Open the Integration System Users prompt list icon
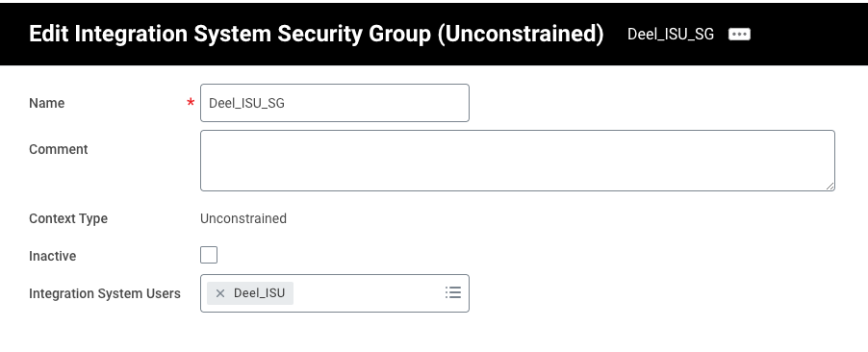This screenshot has width=868, height=352. pyautogui.click(x=453, y=292)
